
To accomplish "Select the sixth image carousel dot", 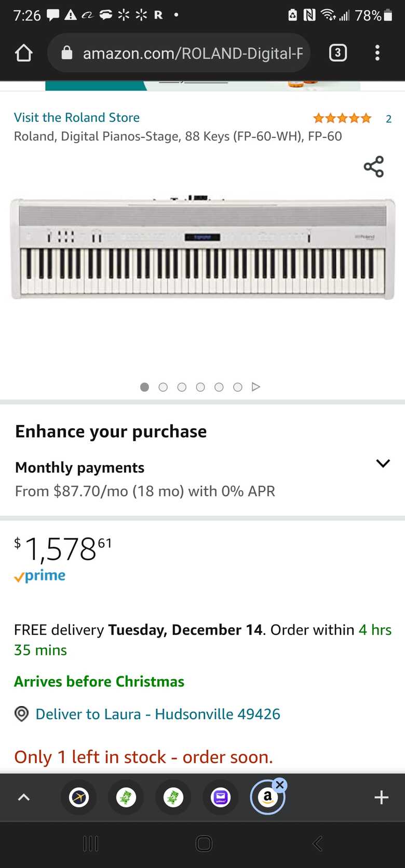I will click(238, 387).
